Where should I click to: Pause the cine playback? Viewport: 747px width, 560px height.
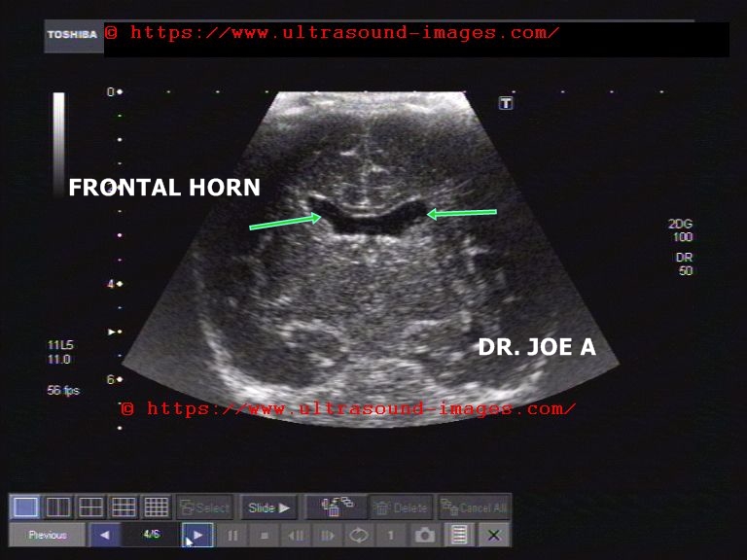point(232,535)
